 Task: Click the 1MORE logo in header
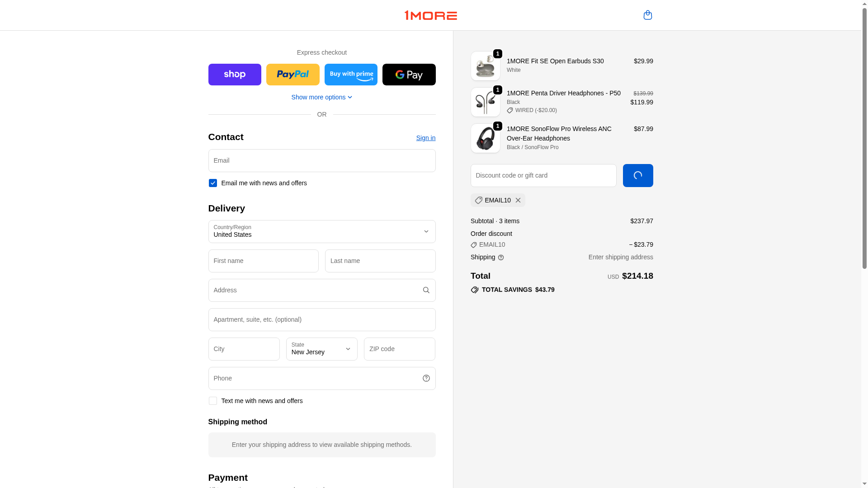coord(430,15)
